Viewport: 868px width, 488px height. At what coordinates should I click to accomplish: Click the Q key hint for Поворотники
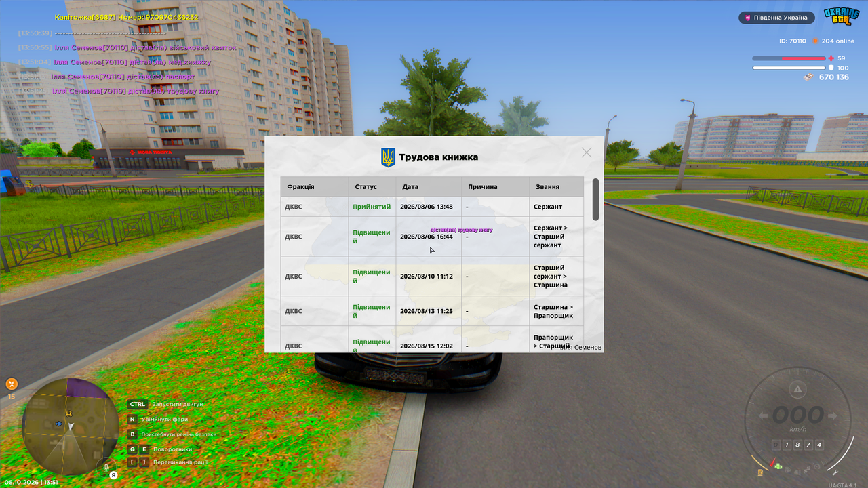click(x=132, y=449)
